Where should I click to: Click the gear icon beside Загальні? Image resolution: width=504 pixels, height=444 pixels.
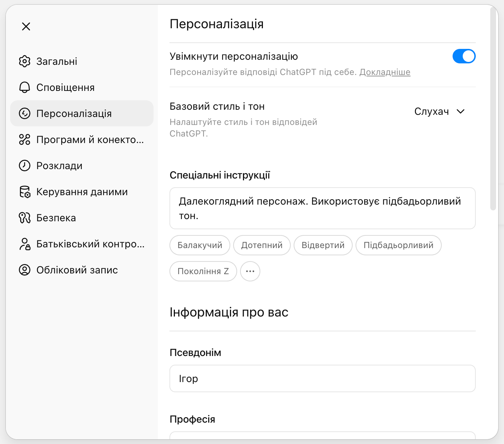click(x=25, y=61)
